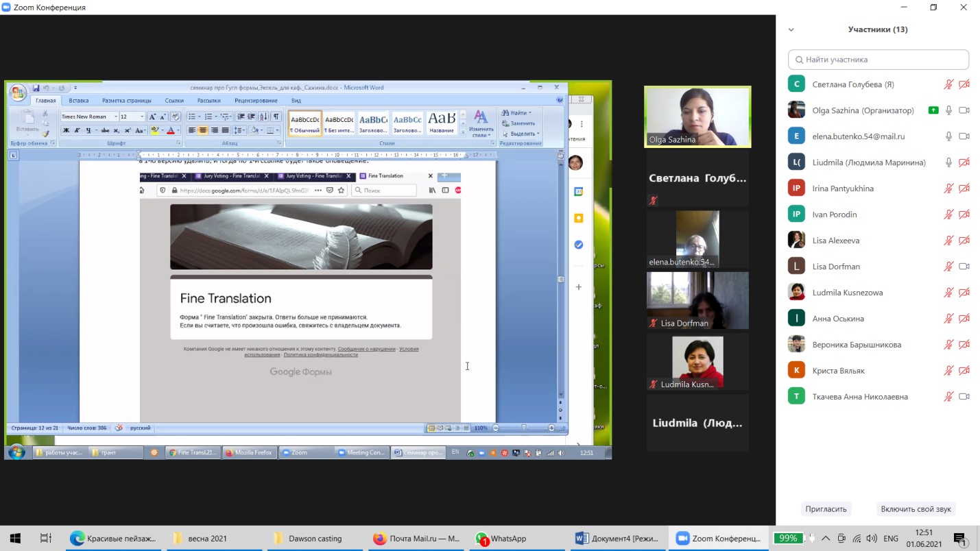Click Сообщение о нарушении link in form
This screenshot has width=980, height=551.
click(366, 349)
